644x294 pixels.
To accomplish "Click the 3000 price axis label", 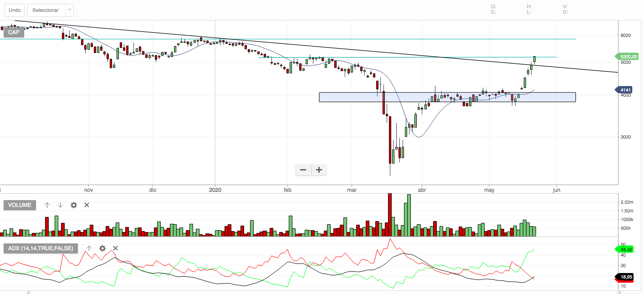I will pos(625,137).
